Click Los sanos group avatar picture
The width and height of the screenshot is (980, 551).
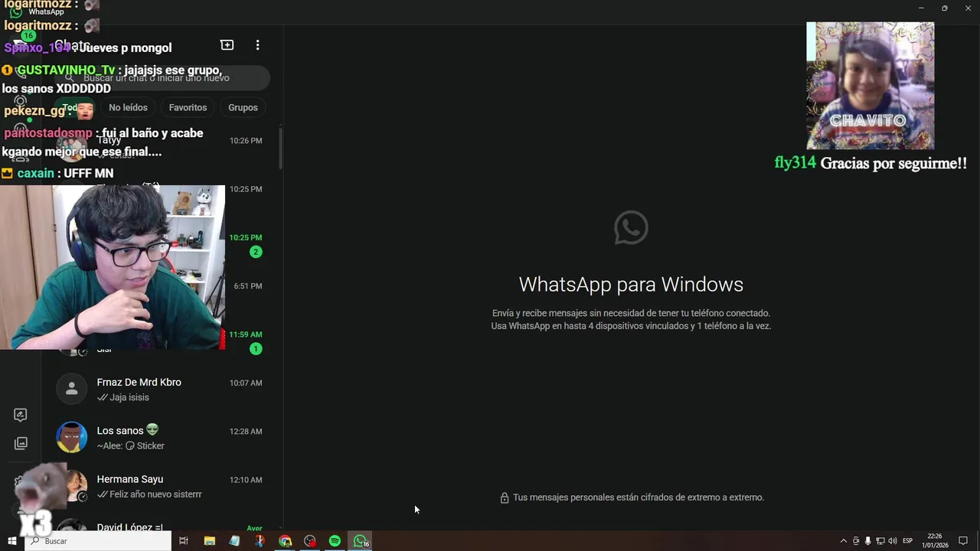tap(71, 438)
